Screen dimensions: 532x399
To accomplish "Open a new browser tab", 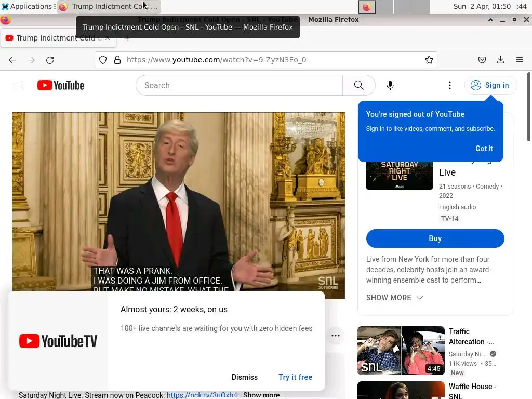I will click(127, 38).
